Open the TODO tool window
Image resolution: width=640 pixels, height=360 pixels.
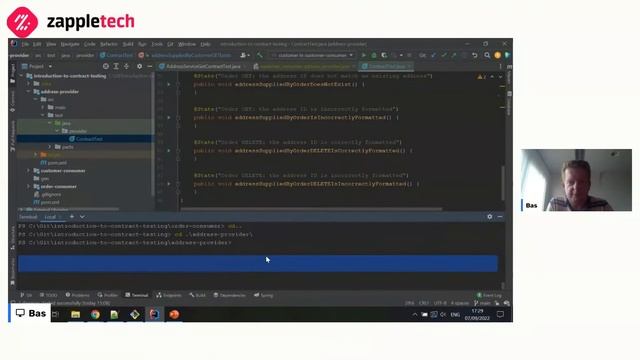(x=49, y=295)
